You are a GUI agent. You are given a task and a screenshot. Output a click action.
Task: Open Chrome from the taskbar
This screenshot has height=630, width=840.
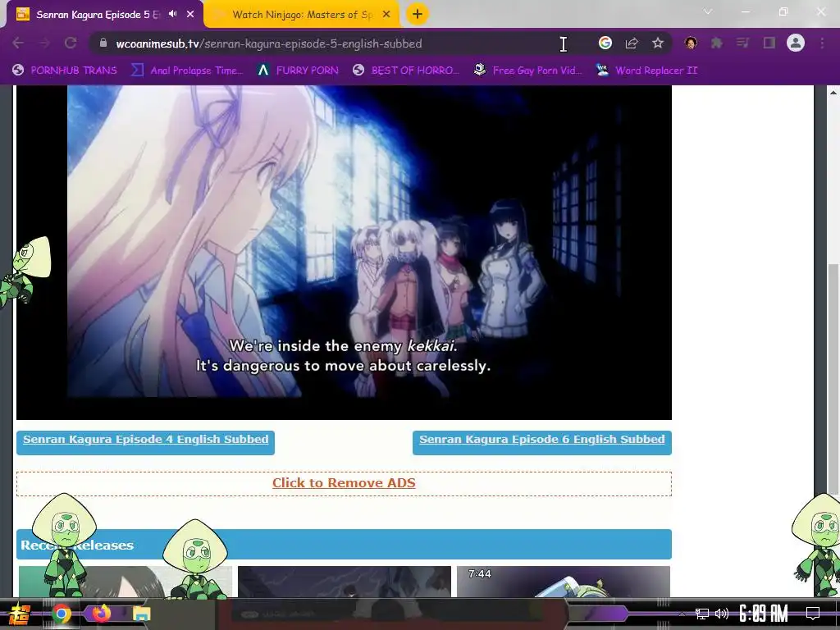[x=61, y=614]
